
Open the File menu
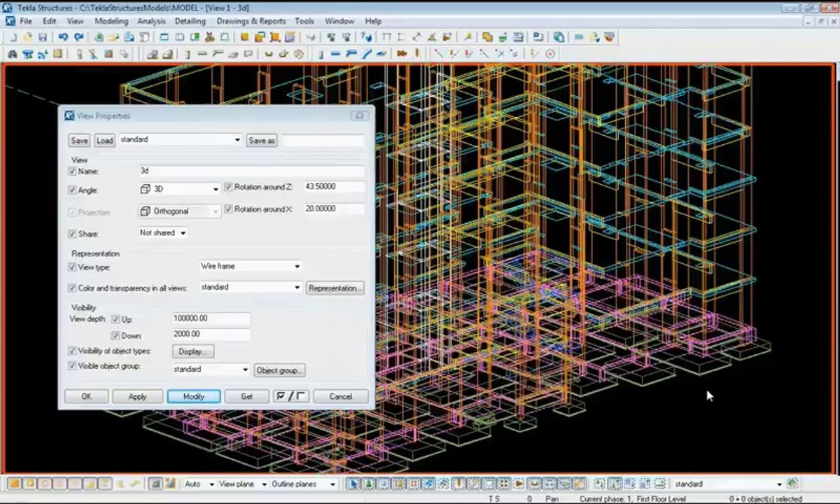26,21
